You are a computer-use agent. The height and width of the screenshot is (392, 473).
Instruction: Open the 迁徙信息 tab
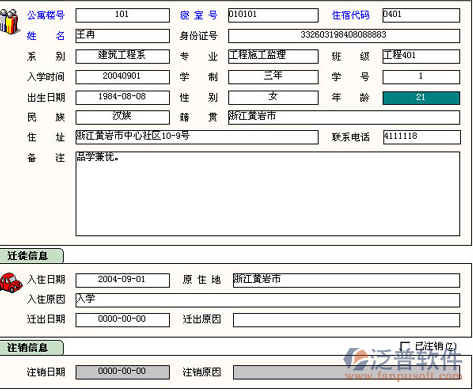point(31,256)
